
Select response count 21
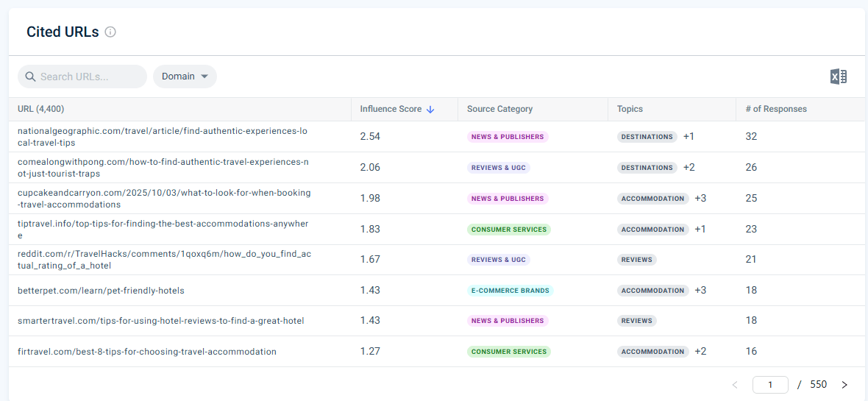751,260
